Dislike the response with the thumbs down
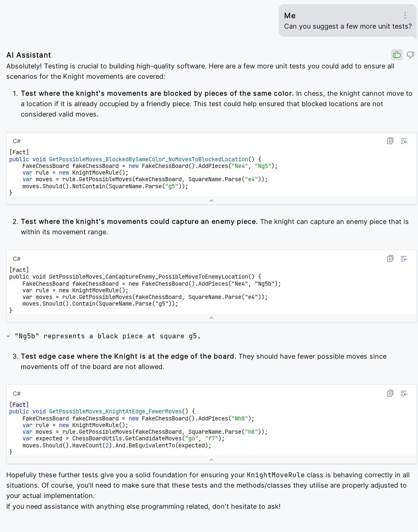The height and width of the screenshot is (532, 418). [x=410, y=54]
